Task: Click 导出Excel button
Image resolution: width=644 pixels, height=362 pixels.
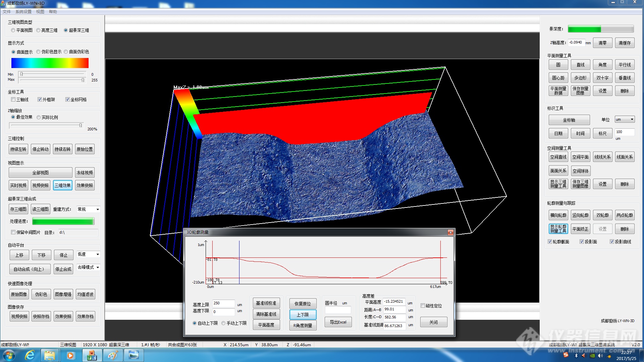Action: (x=338, y=322)
